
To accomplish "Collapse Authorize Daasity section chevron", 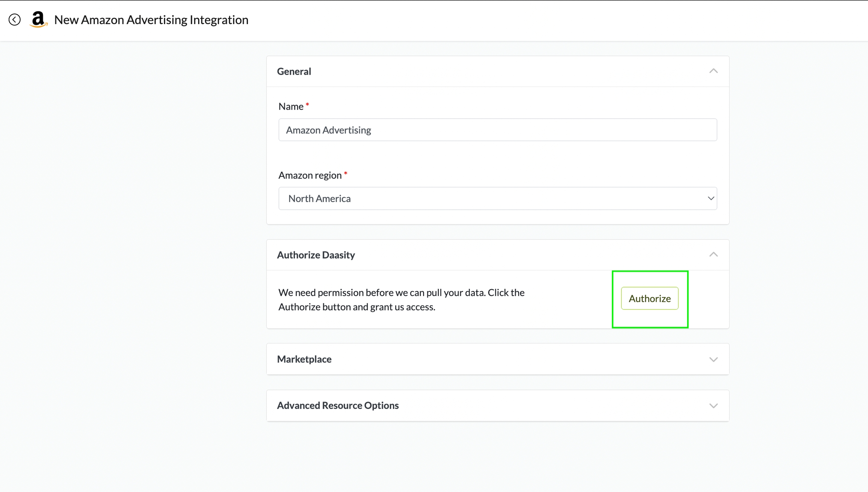I will pyautogui.click(x=713, y=254).
